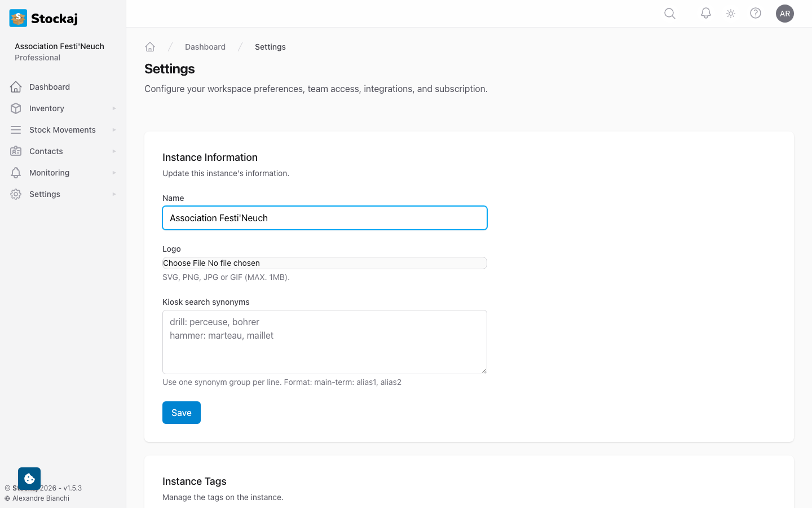Save the instance information
812x508 pixels.
[182, 413]
